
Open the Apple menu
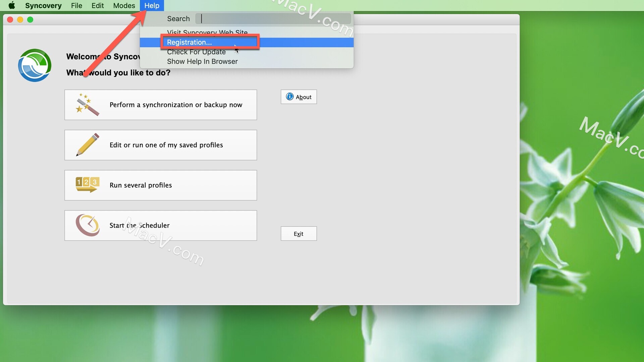click(x=12, y=5)
